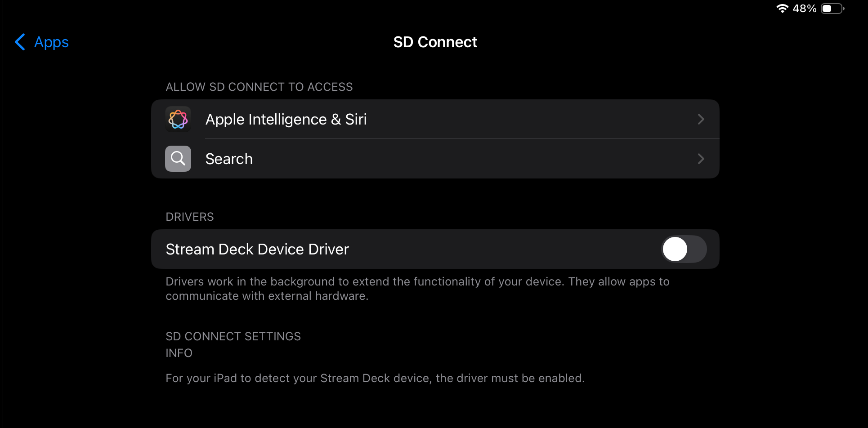Viewport: 868px width, 428px height.
Task: Tap the INFO label
Action: point(179,353)
